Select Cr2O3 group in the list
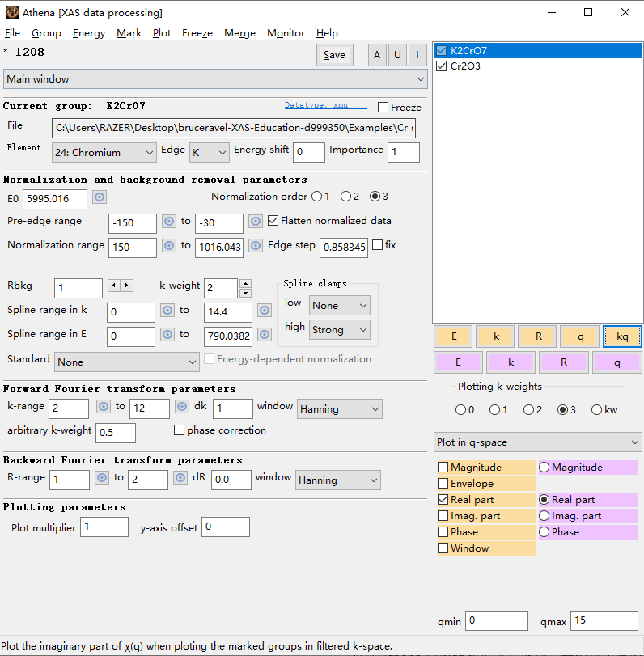The width and height of the screenshot is (644, 656). 465,66
